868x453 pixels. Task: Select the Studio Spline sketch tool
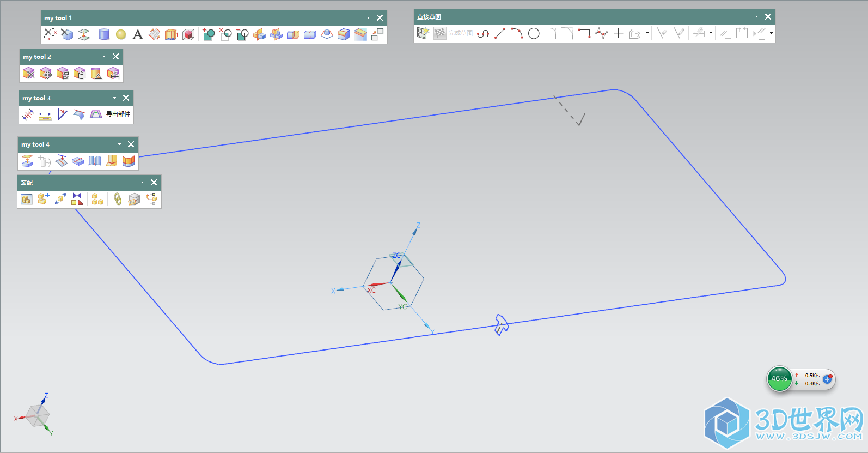point(601,33)
